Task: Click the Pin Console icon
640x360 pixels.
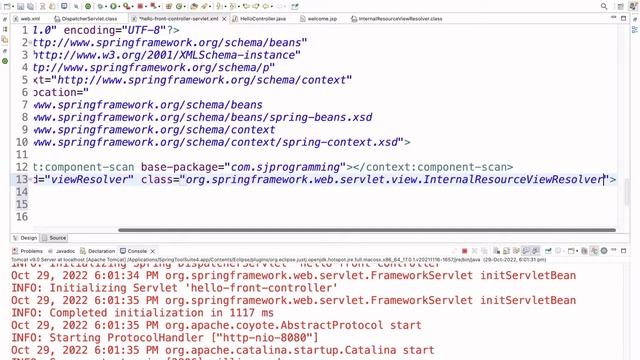Action: pos(548,251)
